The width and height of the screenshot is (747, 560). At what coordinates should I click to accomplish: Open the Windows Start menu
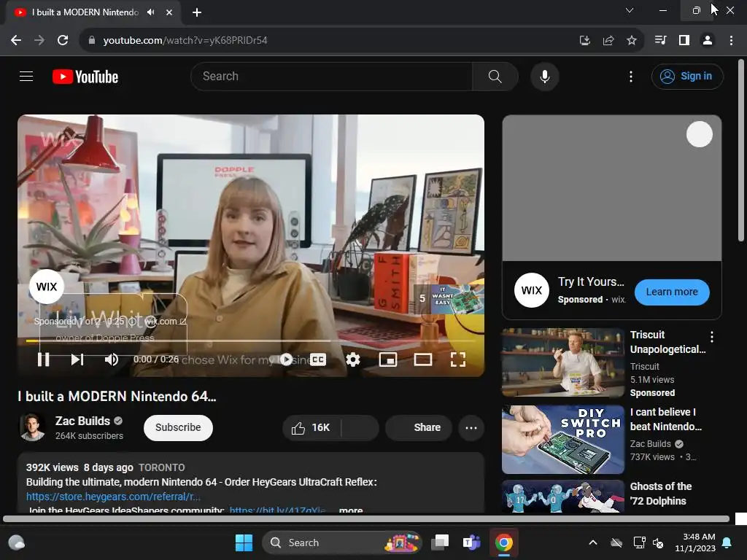pyautogui.click(x=244, y=542)
